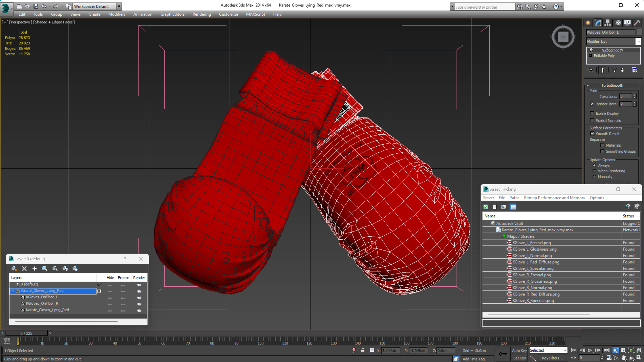The width and height of the screenshot is (644, 362).
Task: Open the Modifiers menu
Action: 117,14
